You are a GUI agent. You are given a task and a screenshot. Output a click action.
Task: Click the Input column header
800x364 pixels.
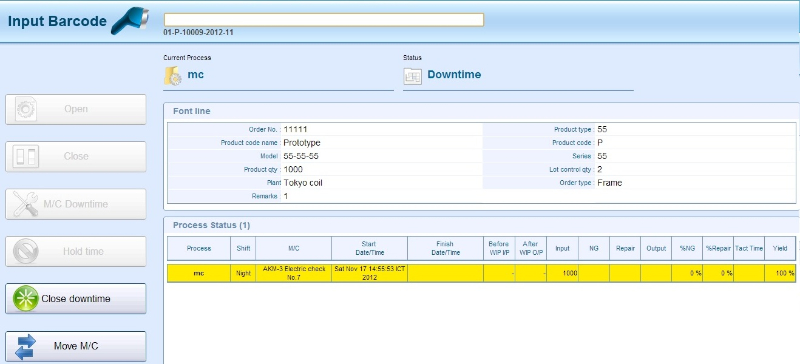562,249
